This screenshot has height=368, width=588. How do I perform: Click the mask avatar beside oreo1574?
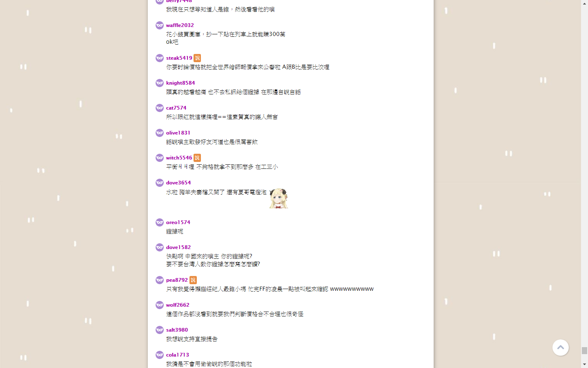pyautogui.click(x=160, y=222)
